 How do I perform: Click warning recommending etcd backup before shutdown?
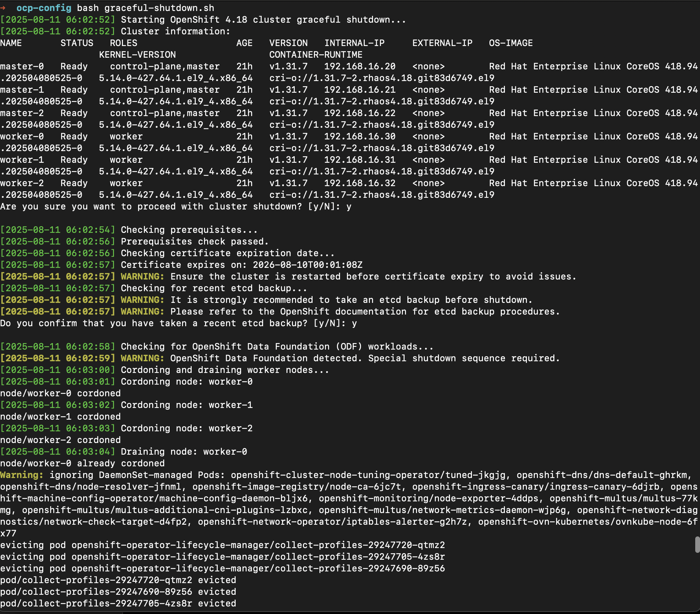266,300
